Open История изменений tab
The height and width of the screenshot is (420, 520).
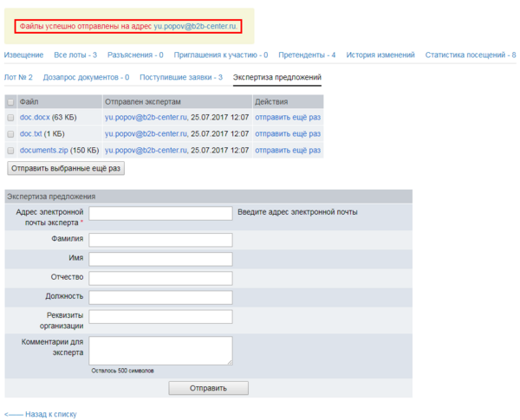380,55
